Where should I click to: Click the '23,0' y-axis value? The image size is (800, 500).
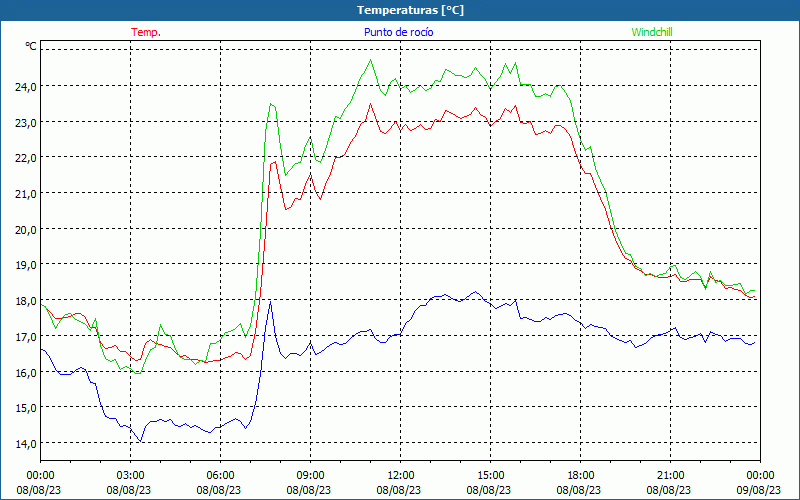coord(26,122)
